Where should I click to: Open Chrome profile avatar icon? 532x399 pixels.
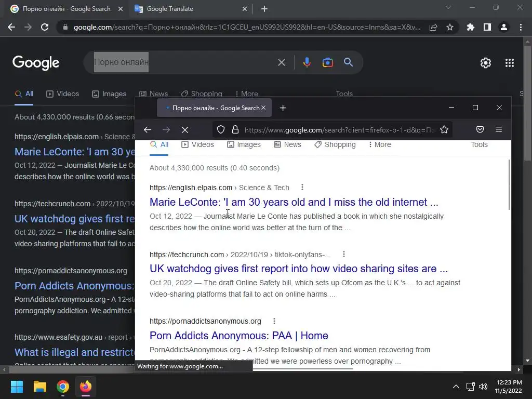504,27
